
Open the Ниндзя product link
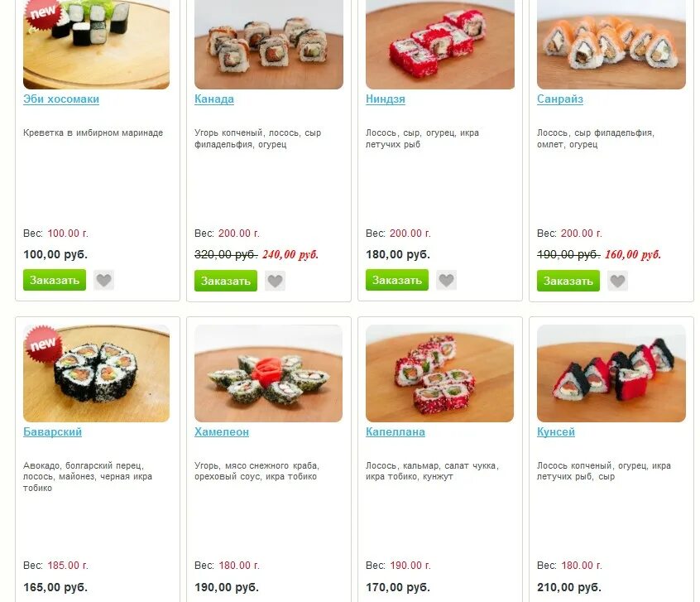coord(386,99)
